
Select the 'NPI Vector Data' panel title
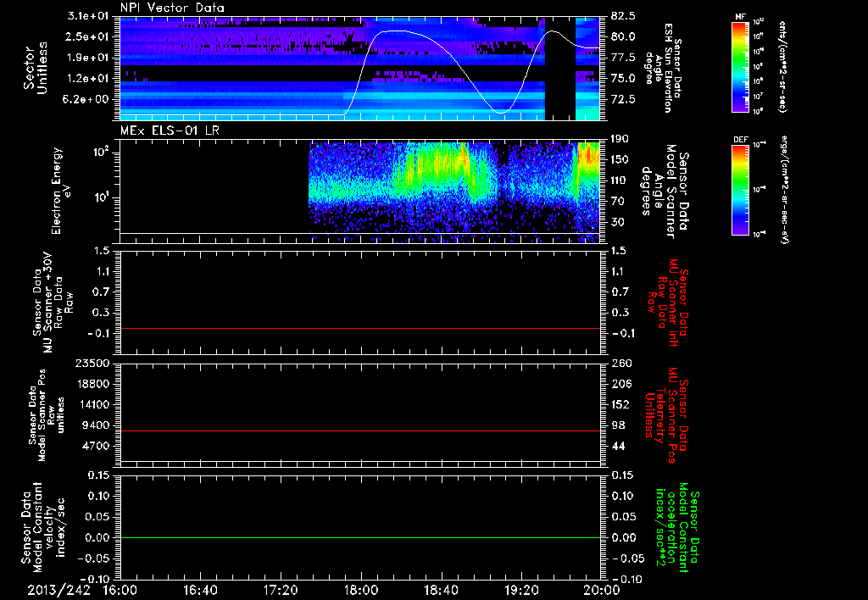[x=172, y=8]
